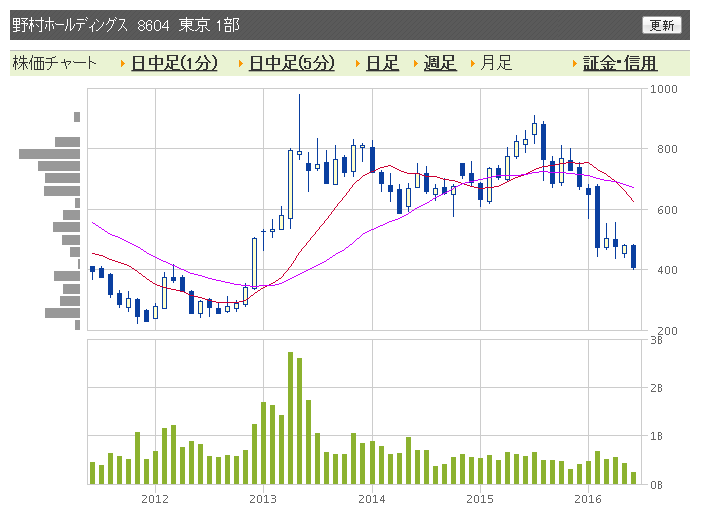The width and height of the screenshot is (701, 529).
Task: Click the 2016 x-axis year label
Action: [588, 499]
